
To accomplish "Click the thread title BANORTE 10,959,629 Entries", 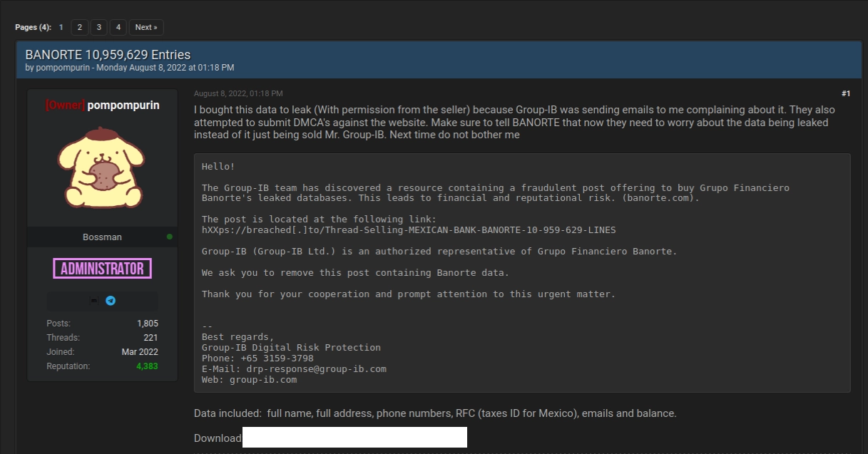I will 108,54.
